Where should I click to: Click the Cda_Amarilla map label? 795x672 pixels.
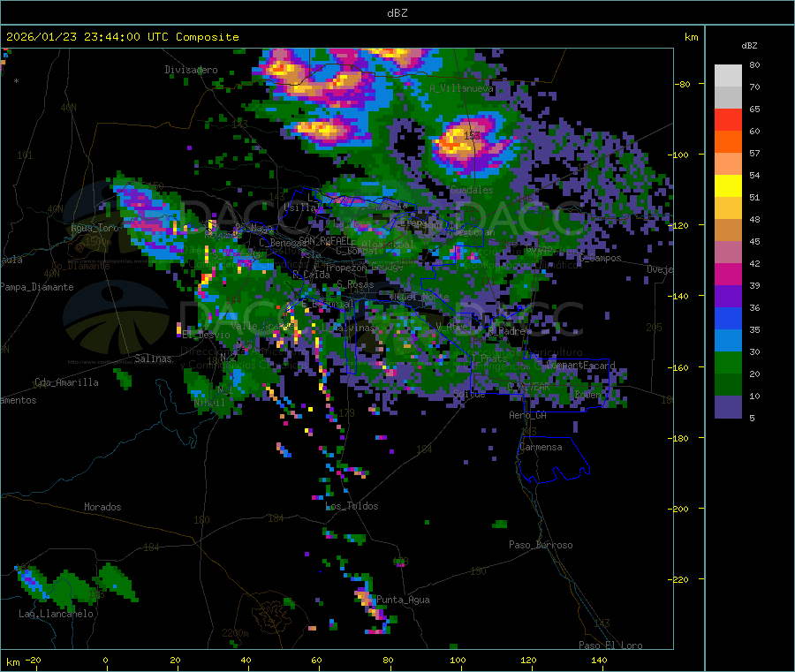pyautogui.click(x=66, y=382)
